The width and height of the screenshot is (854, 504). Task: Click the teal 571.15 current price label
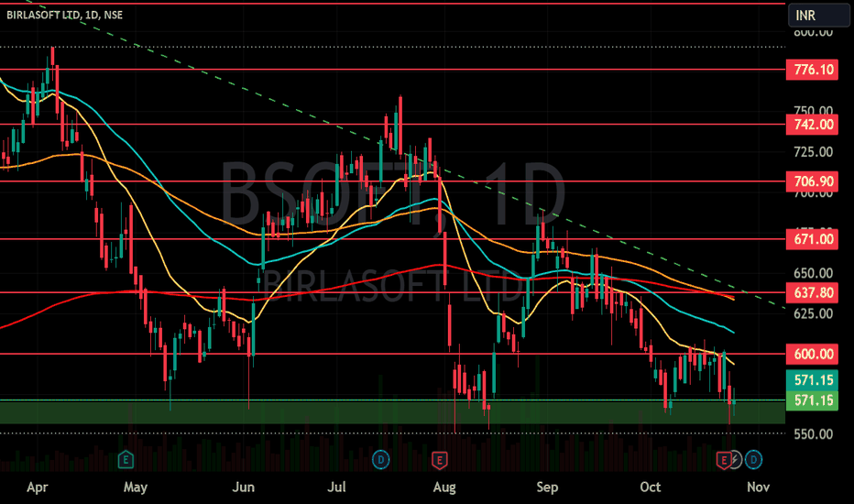click(x=812, y=379)
